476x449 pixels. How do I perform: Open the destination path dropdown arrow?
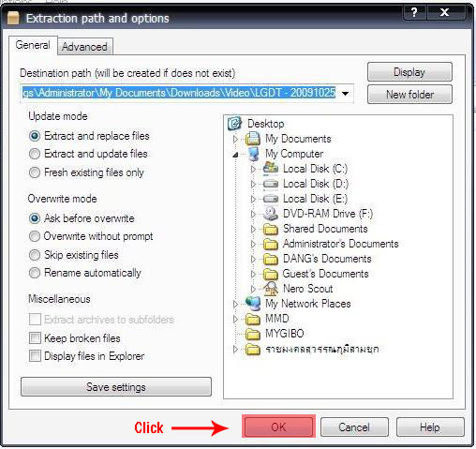(346, 93)
